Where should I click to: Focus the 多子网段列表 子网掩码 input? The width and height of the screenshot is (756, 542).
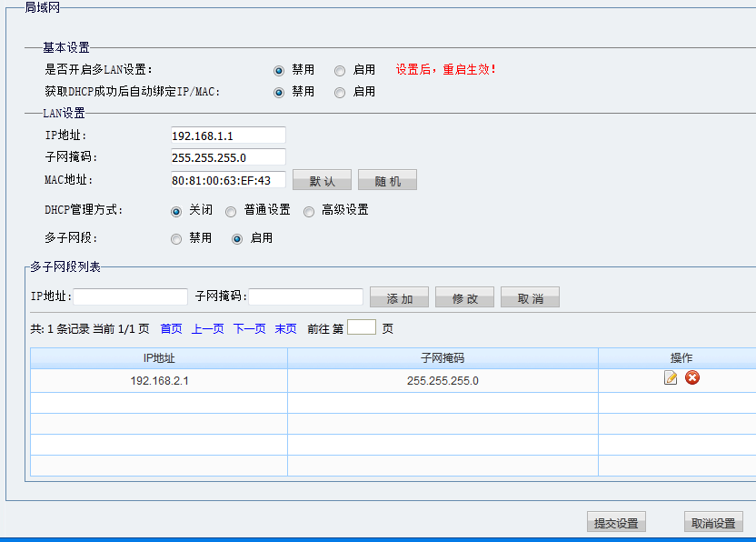(x=305, y=296)
